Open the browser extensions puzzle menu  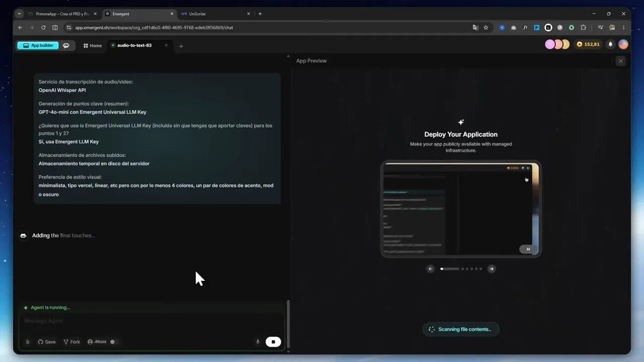tap(583, 28)
